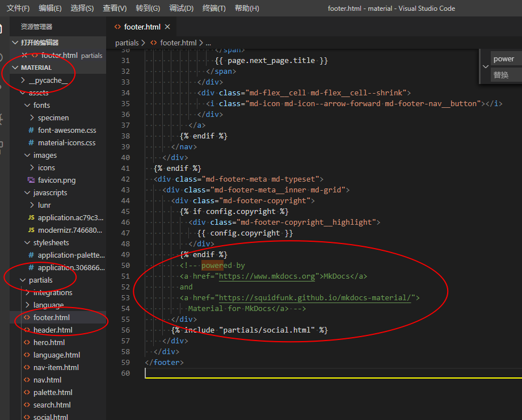Expand the lunr folder
This screenshot has height=420, width=522.
32,205
